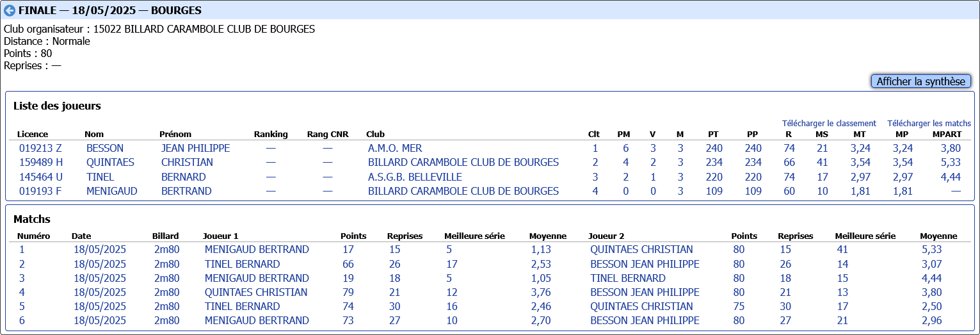This screenshot has width=980, height=335.
Task: Select licence 019213 Z
Action: click(x=41, y=148)
